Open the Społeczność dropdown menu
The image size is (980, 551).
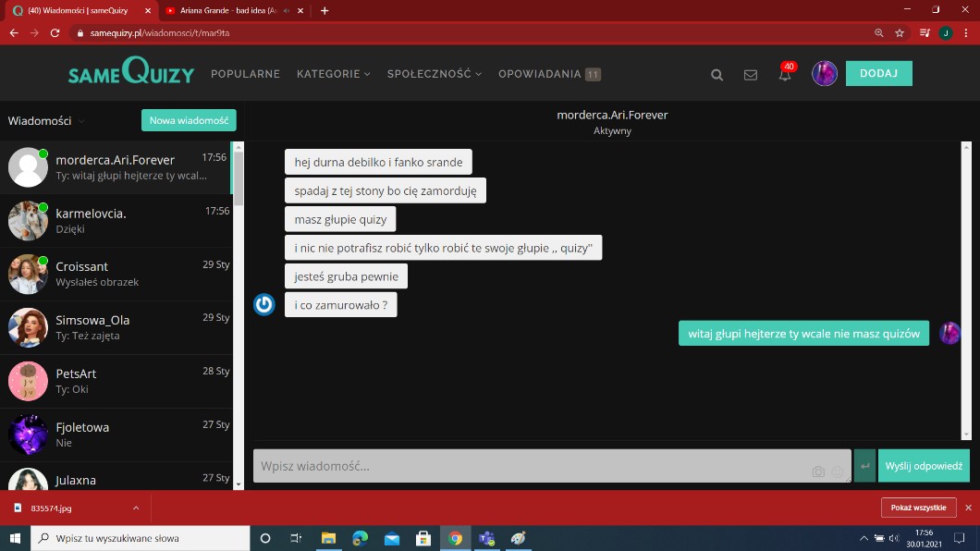[434, 74]
